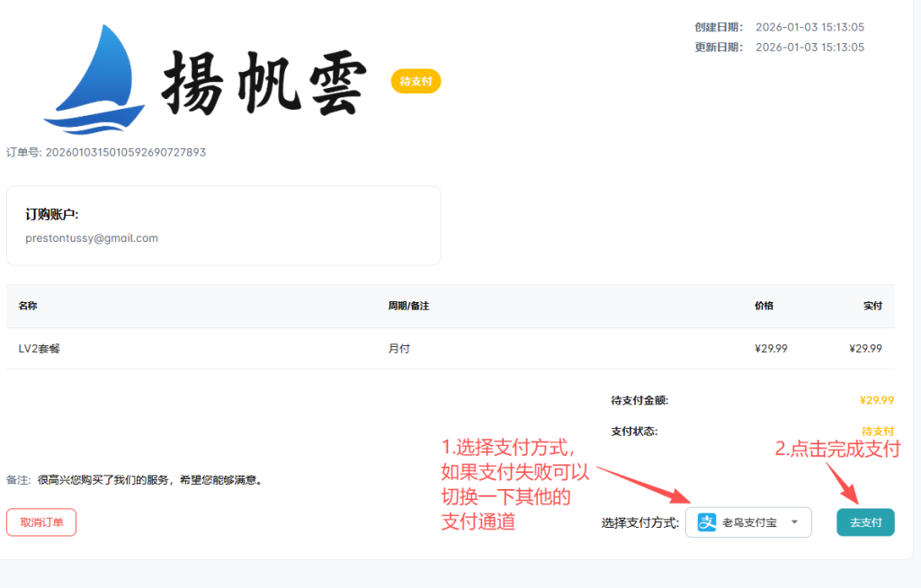Click the 名称 column header
The width and height of the screenshot is (921, 588).
pos(28,306)
